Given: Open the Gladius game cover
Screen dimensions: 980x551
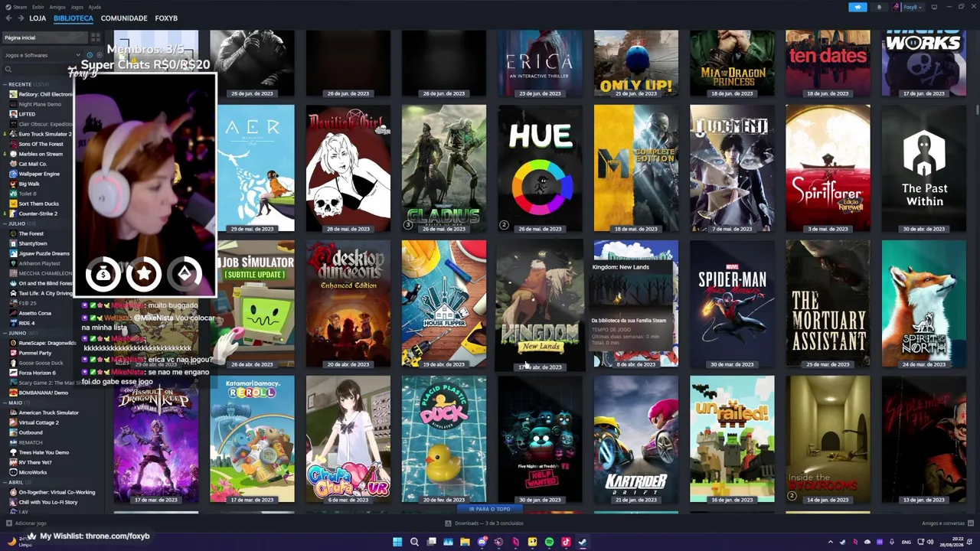Looking at the screenshot, I should (x=444, y=168).
